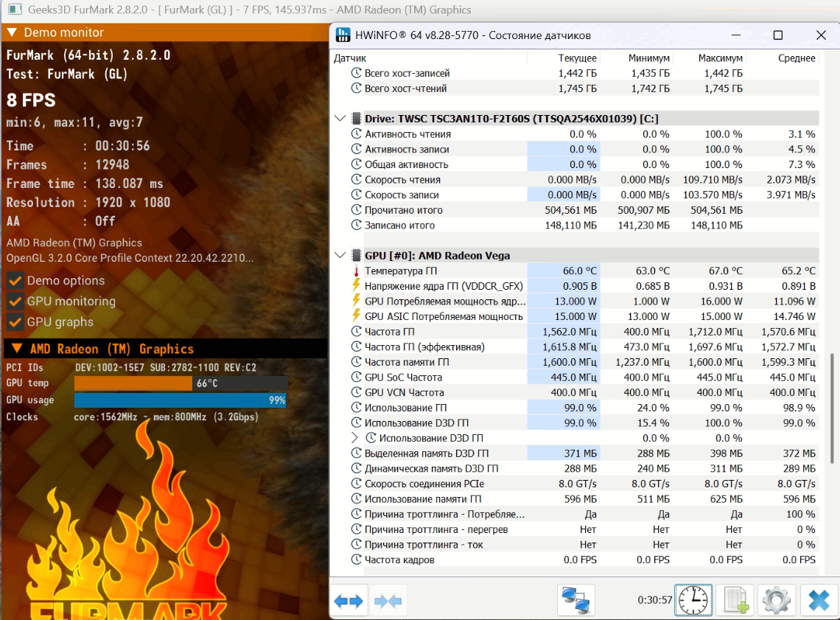
Task: Click the clock icon beside Использование памяти ГП
Action: (356, 499)
